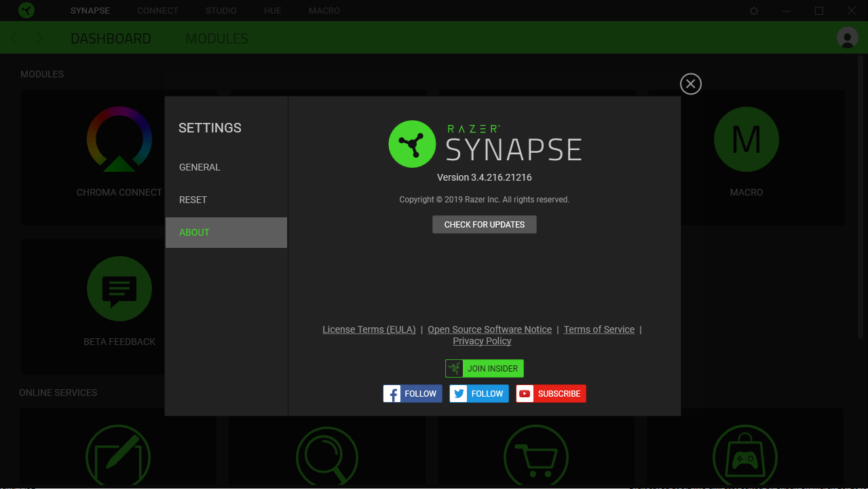
Task: Open Open Source Software Notice link
Action: click(x=490, y=329)
